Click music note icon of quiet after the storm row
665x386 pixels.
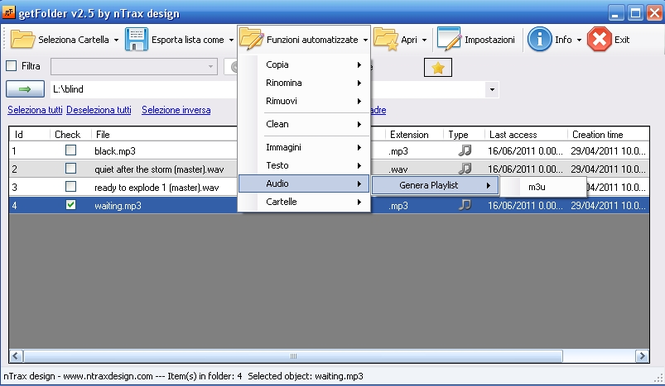465,168
